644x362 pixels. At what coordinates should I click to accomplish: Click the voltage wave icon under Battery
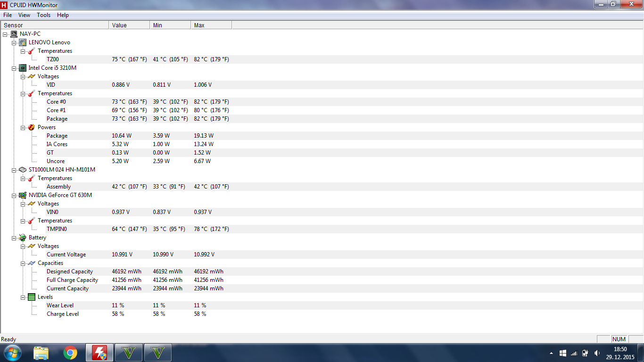(32, 246)
